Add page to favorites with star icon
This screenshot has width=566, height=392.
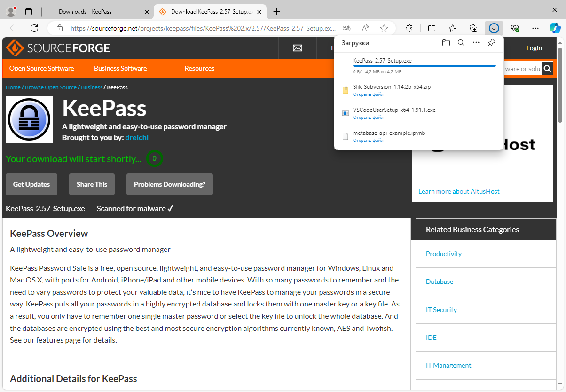pos(384,28)
